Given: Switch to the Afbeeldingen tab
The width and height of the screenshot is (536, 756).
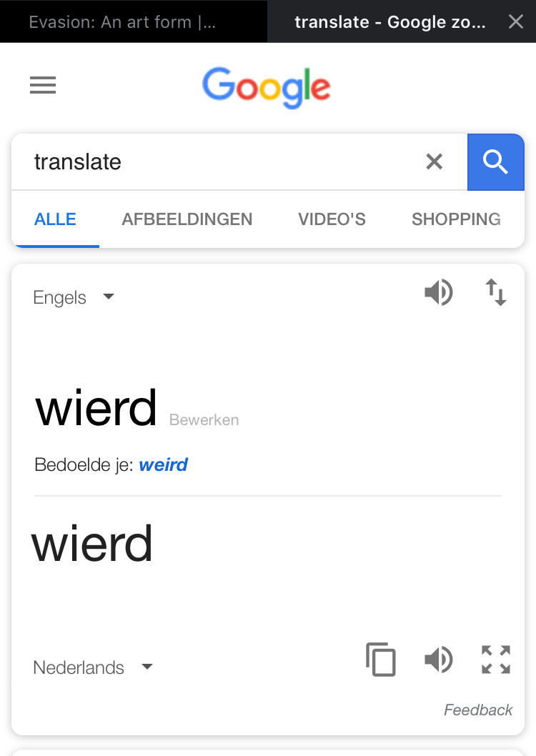Looking at the screenshot, I should coord(187,219).
